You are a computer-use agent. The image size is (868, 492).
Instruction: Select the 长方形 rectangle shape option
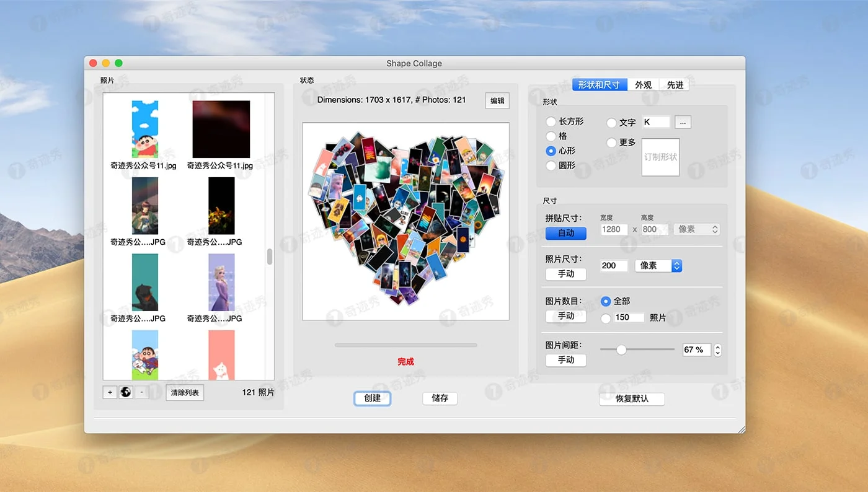coord(551,121)
